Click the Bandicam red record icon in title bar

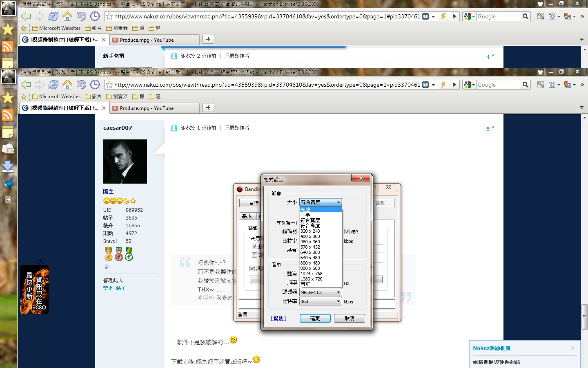coord(240,189)
